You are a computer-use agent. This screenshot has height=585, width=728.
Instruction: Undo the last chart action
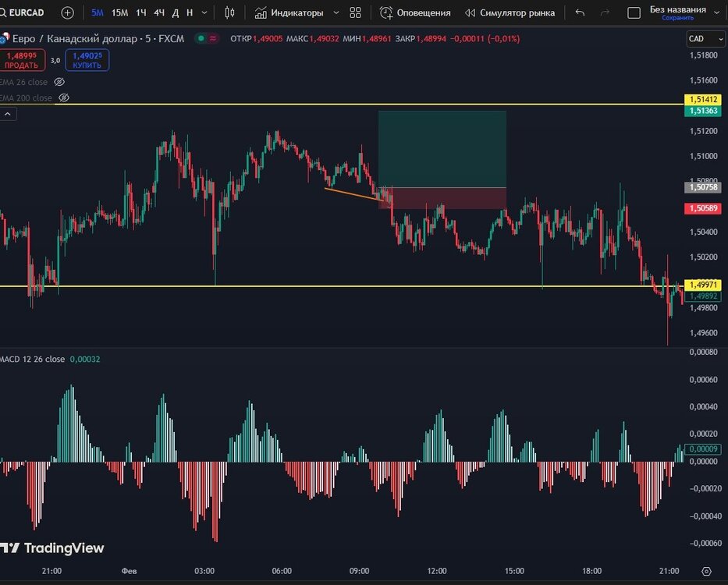580,12
